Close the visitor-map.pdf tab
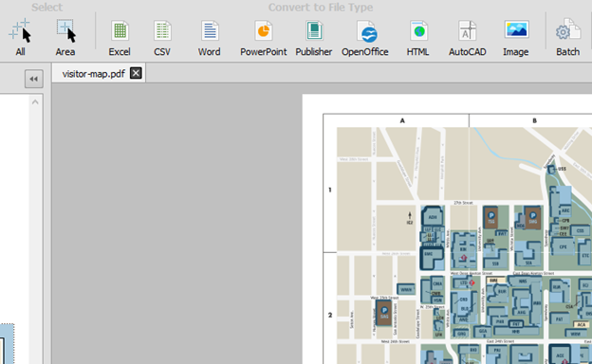Viewport: 592px width, 364px height. pyautogui.click(x=136, y=73)
